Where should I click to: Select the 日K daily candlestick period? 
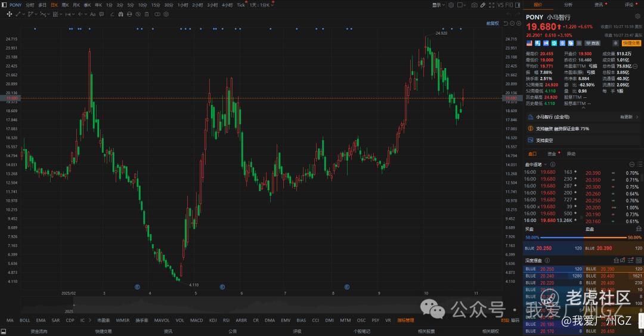[54, 5]
